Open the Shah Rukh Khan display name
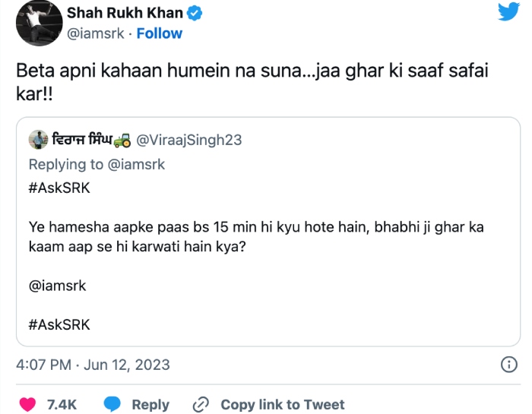This screenshot has width=532, height=414. (x=125, y=13)
